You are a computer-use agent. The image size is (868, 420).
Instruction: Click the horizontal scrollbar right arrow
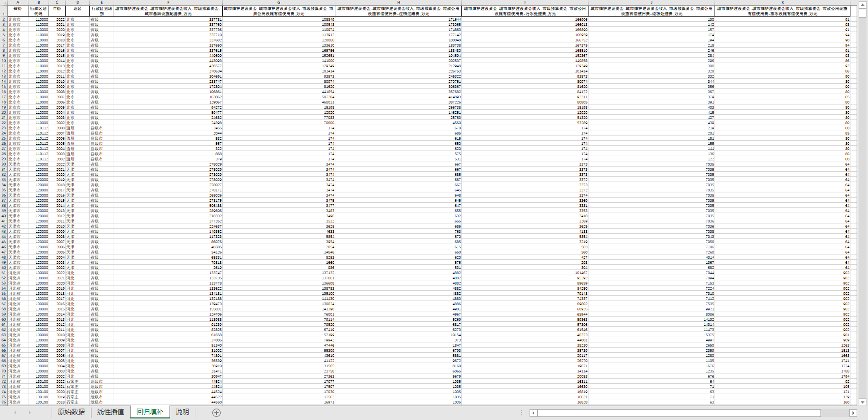tap(853, 413)
